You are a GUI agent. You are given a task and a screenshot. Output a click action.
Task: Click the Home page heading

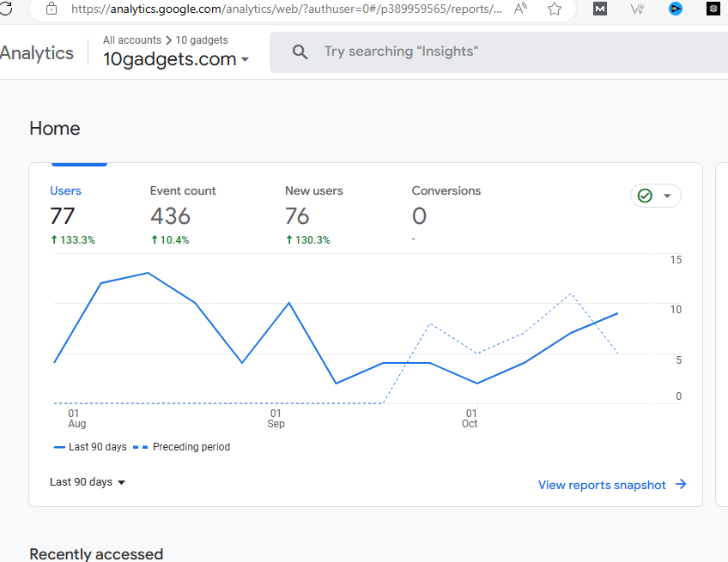[x=55, y=129]
